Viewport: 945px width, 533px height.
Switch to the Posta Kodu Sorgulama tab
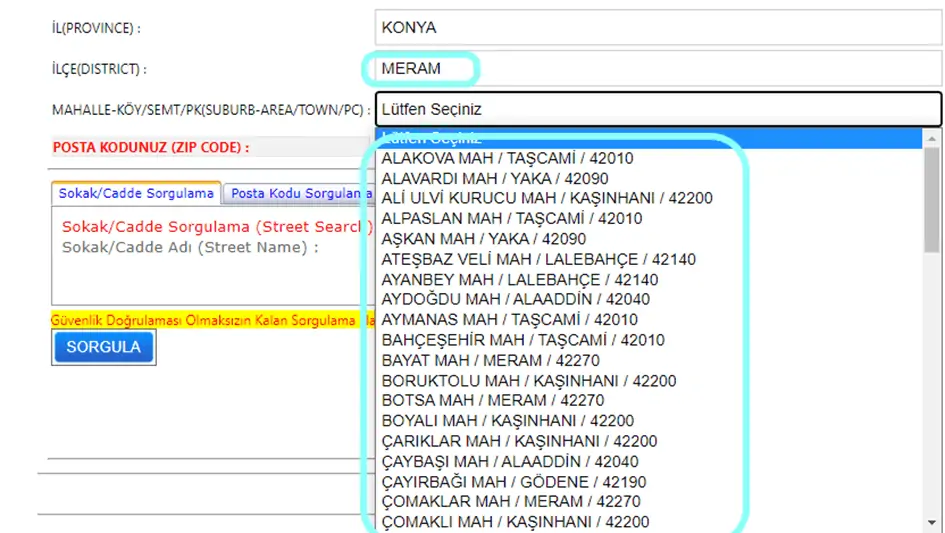(x=296, y=193)
